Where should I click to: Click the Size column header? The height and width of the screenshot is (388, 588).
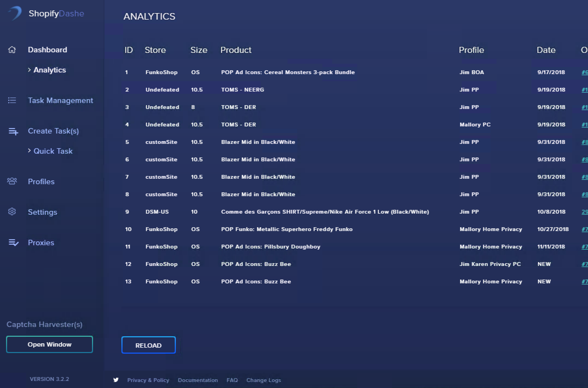point(199,50)
